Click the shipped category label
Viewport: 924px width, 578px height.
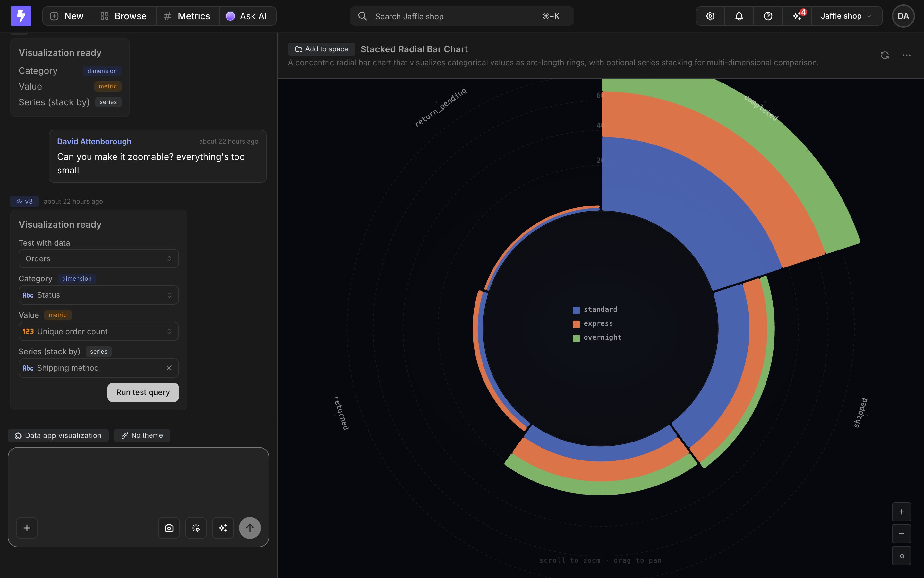click(x=860, y=413)
